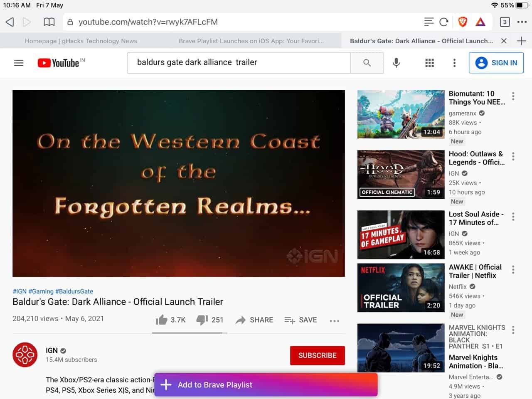The image size is (532, 399).
Task: Open the #Gaming hashtag link
Action: pyautogui.click(x=41, y=291)
